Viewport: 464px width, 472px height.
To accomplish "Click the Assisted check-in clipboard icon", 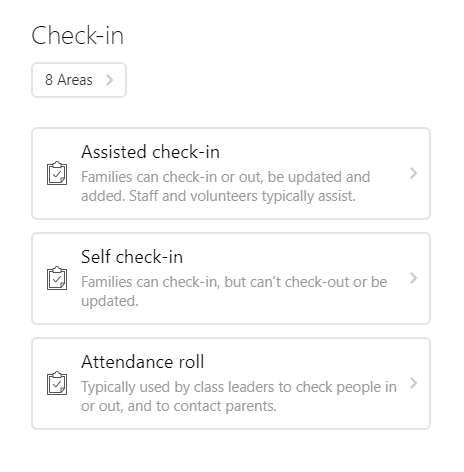I will pyautogui.click(x=57, y=173).
